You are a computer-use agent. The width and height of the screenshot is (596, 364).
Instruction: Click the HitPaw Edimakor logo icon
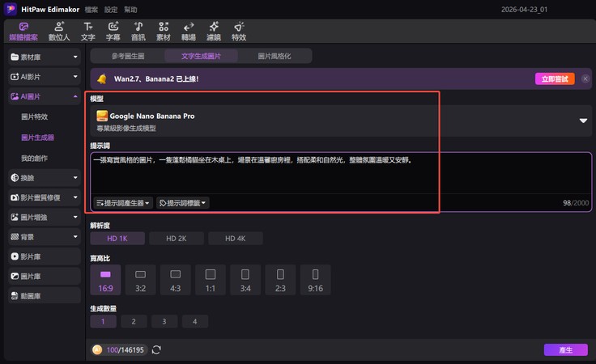11,9
